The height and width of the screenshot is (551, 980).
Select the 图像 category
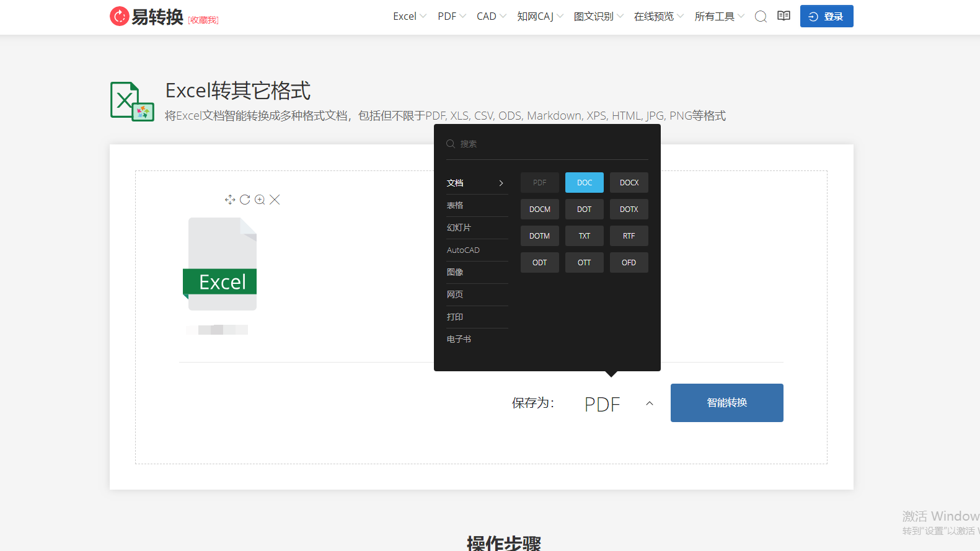tap(477, 272)
